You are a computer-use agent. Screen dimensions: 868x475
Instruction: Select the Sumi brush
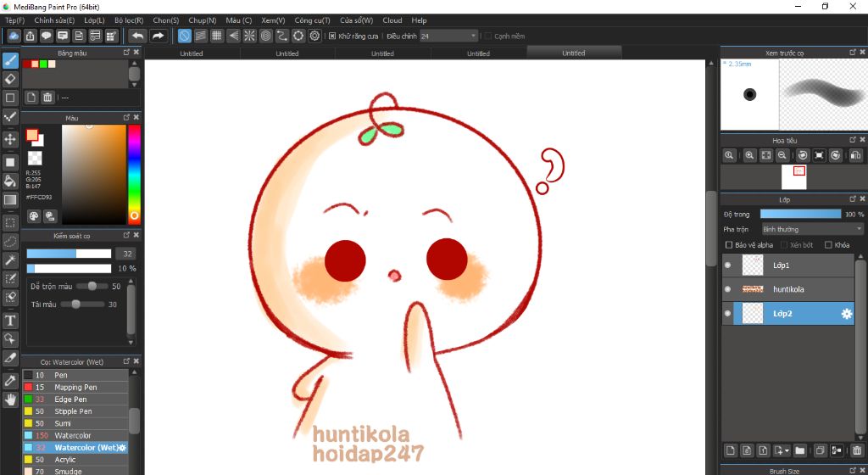click(x=75, y=423)
